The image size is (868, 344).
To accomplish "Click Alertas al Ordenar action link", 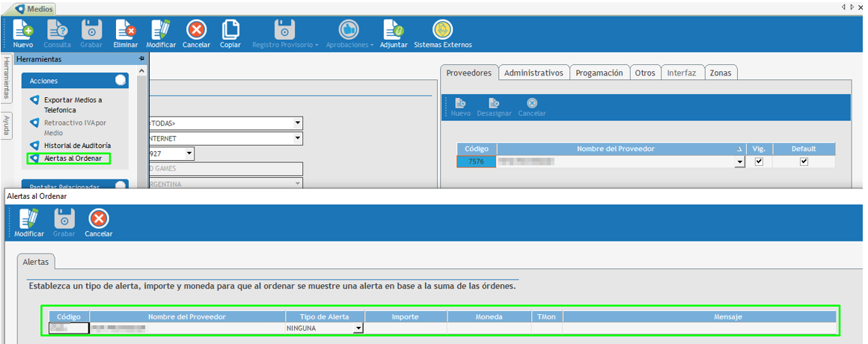I will [73, 158].
